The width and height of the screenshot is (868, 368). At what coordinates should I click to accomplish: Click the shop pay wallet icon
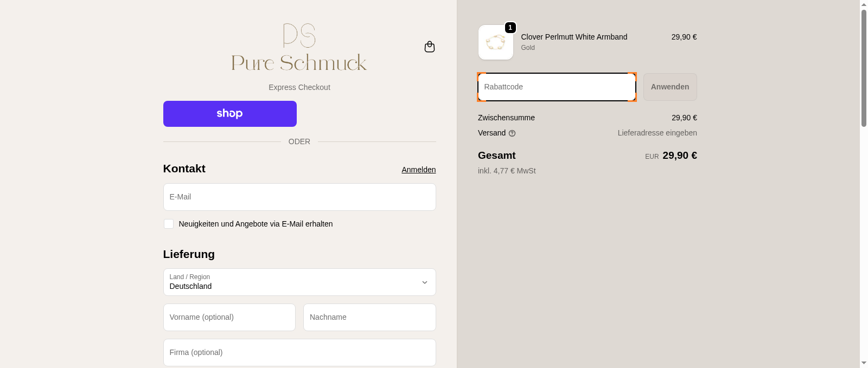pyautogui.click(x=229, y=114)
